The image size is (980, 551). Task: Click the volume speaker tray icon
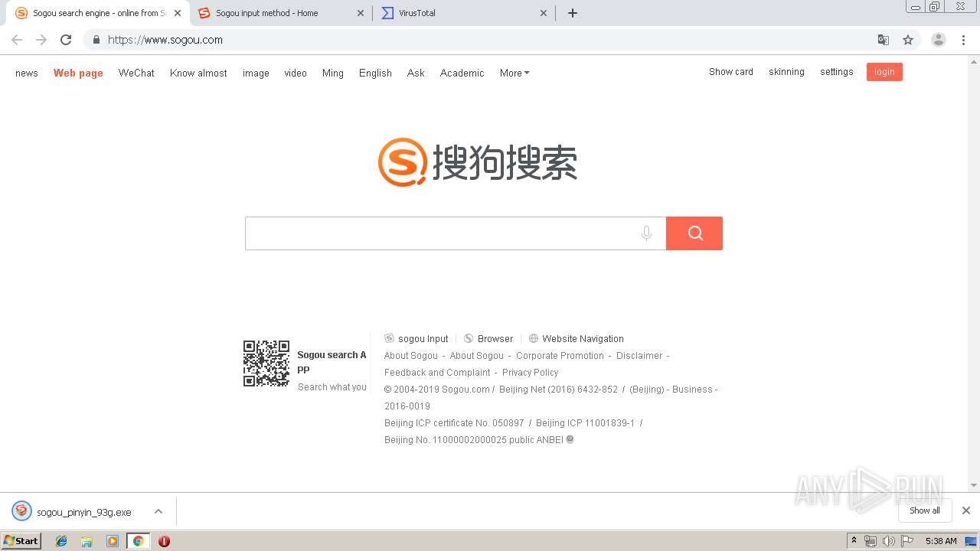(888, 541)
